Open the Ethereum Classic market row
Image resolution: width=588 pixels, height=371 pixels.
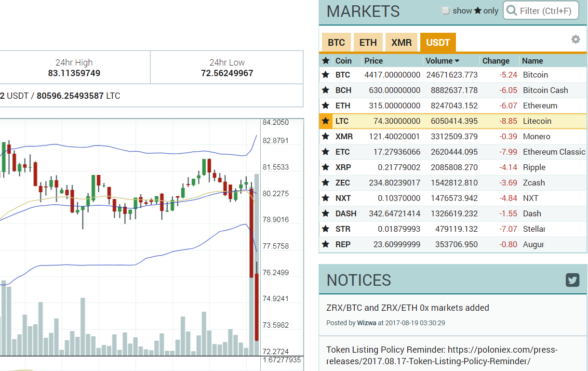[x=453, y=152]
